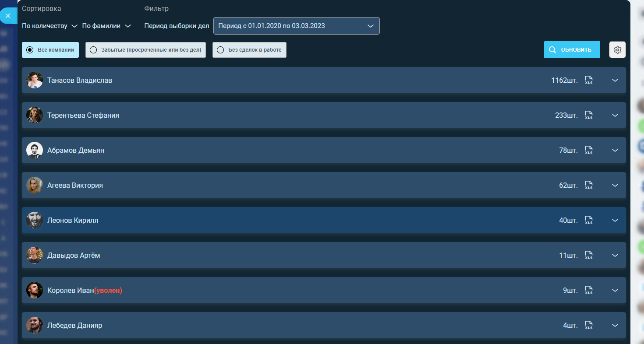Click the name 'Абрамов Демьян'
This screenshot has width=644, height=344.
click(x=76, y=150)
